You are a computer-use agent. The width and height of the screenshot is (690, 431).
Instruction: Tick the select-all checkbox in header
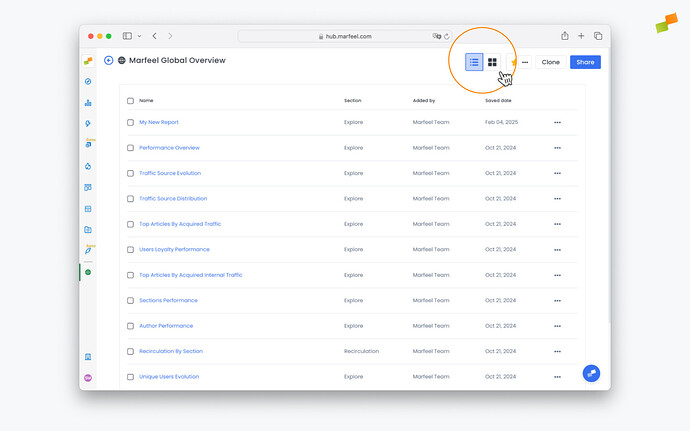click(130, 101)
